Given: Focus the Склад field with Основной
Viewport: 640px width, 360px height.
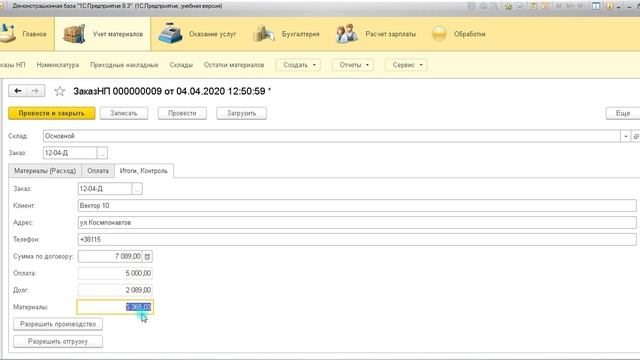Looking at the screenshot, I should click(x=332, y=136).
